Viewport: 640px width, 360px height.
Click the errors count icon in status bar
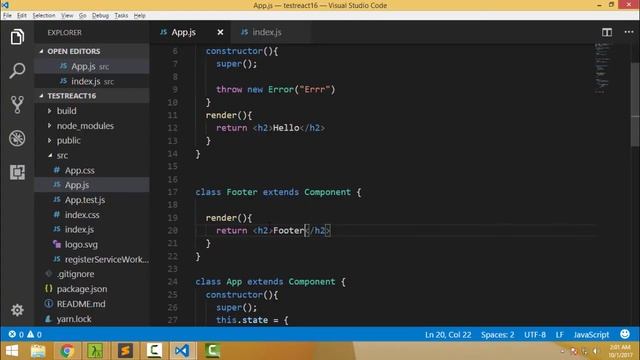point(16,334)
